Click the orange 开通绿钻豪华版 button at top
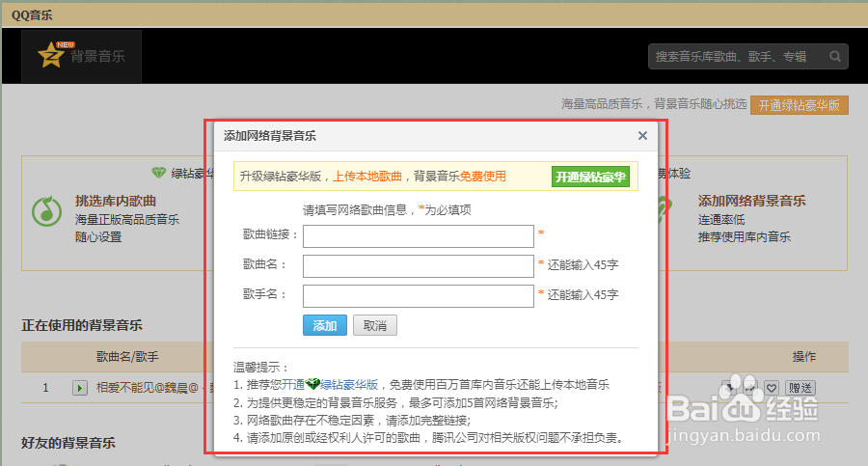868x466 pixels. (x=799, y=105)
